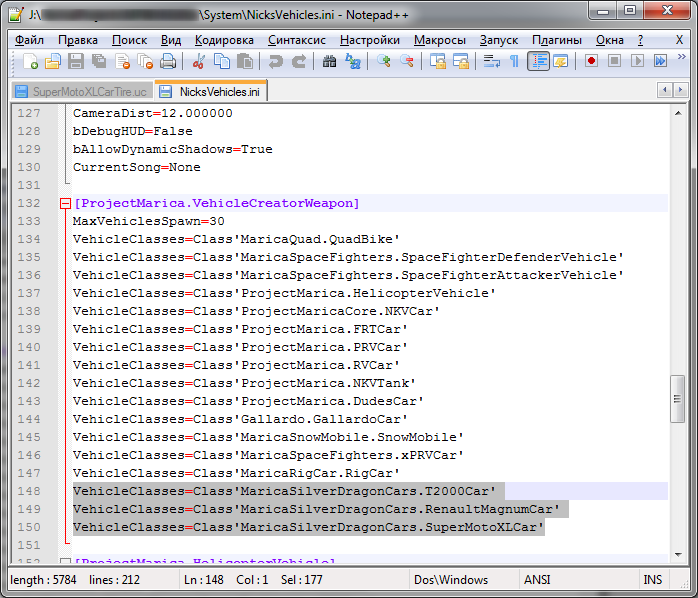This screenshot has width=698, height=598.
Task: Create a new document with New icon
Action: (29, 61)
